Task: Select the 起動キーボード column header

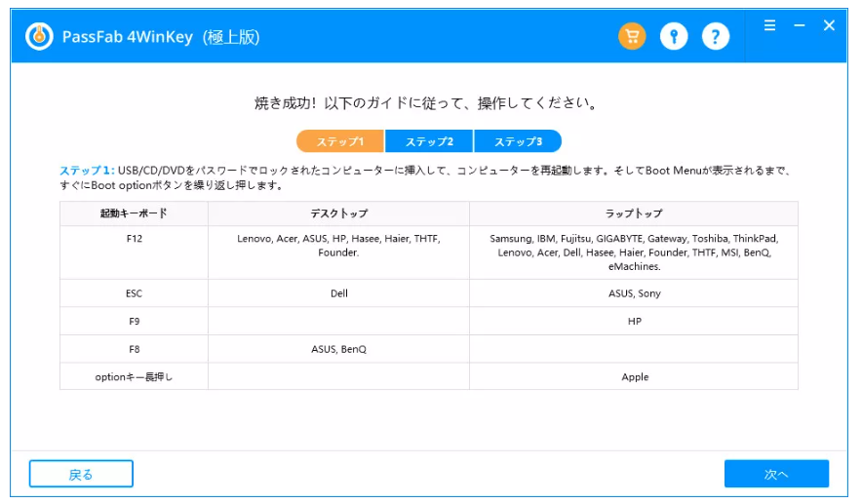Action: (135, 213)
